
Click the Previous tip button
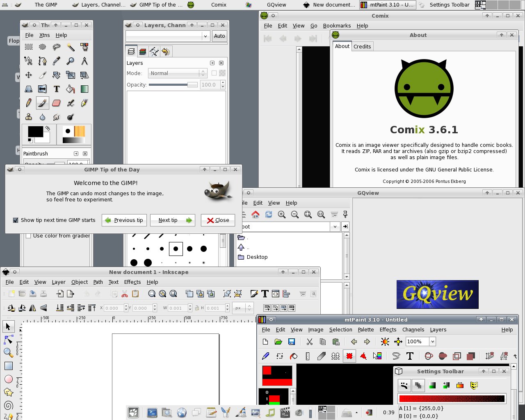[125, 220]
